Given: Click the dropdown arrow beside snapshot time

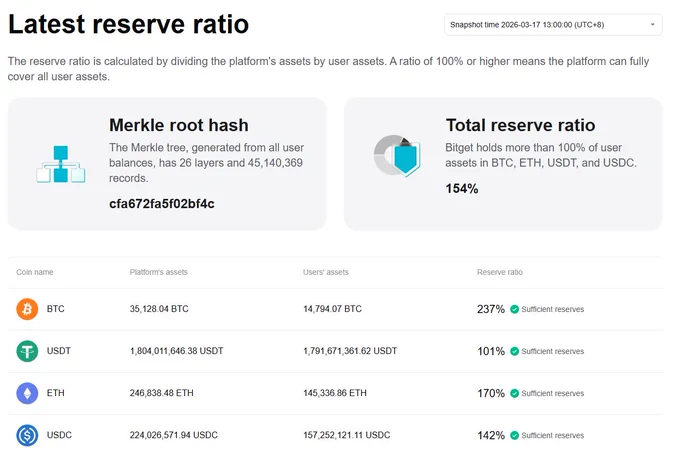Looking at the screenshot, I should (x=652, y=25).
